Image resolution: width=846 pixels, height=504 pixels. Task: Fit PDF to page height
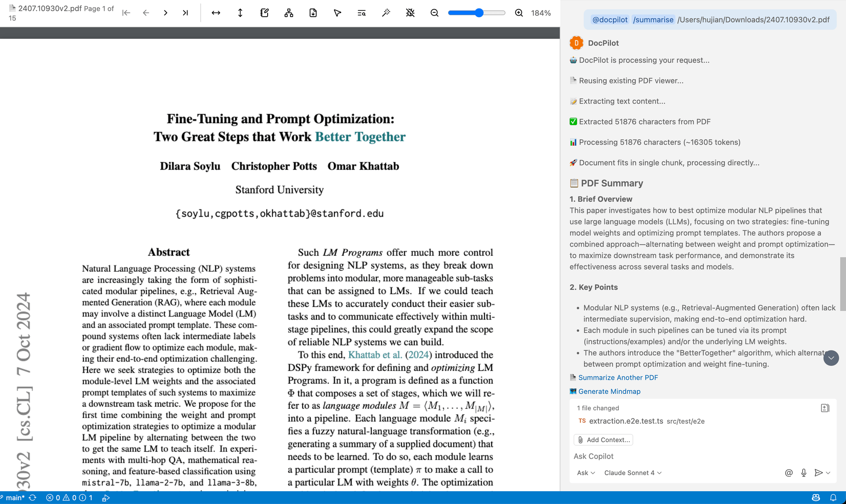pyautogui.click(x=240, y=13)
